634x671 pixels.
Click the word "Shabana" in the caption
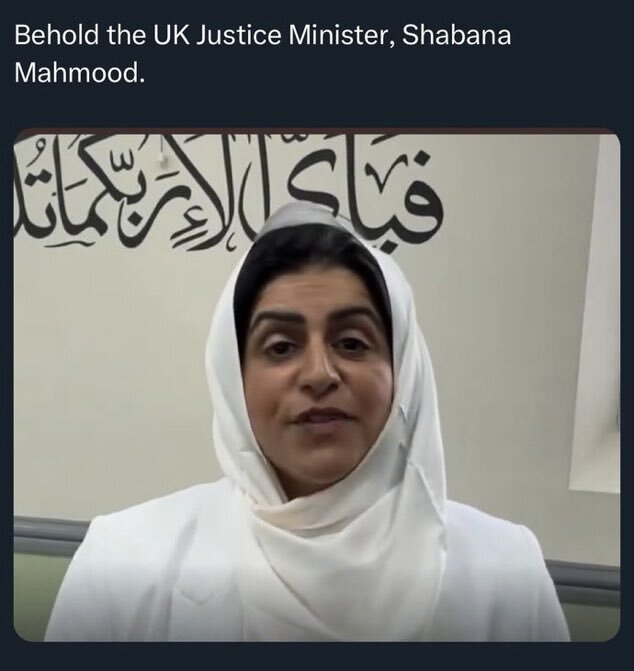[x=456, y=35]
